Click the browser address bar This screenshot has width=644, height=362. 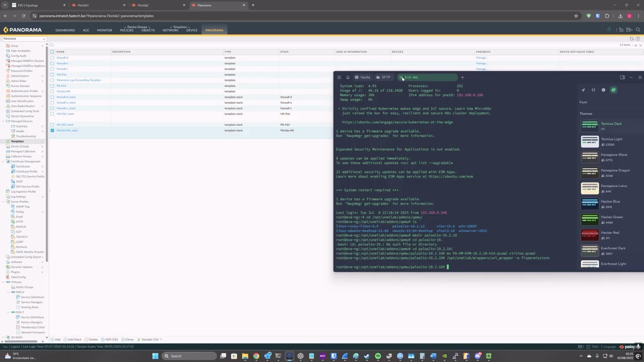click(x=302, y=16)
